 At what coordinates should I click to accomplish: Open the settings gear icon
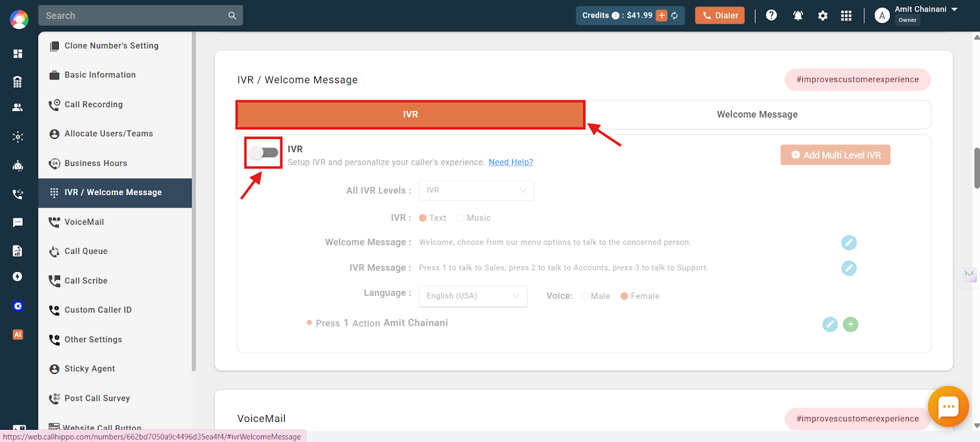point(823,16)
